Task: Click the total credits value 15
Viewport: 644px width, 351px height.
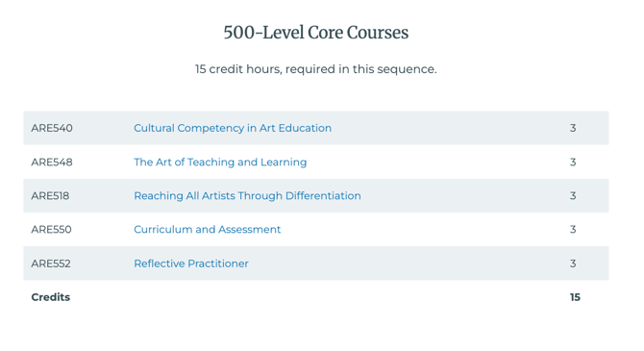Action: coord(575,297)
